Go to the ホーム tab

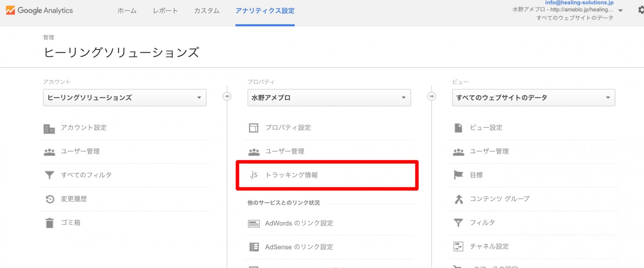127,11
